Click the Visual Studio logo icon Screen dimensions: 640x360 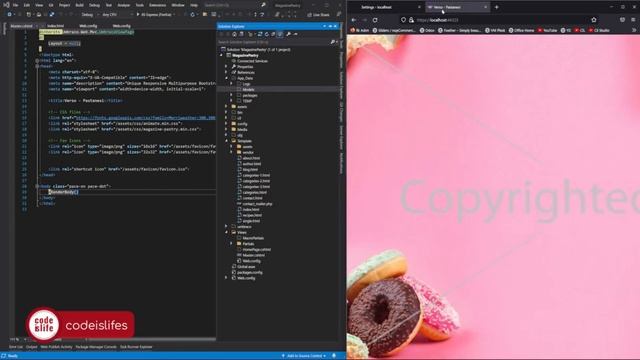coord(6,5)
